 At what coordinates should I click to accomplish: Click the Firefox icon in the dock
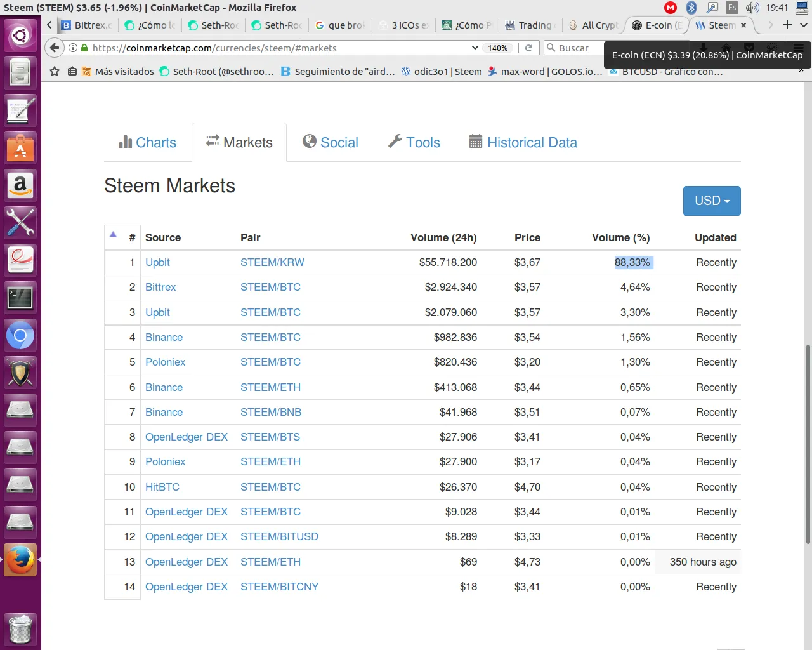[x=20, y=560]
